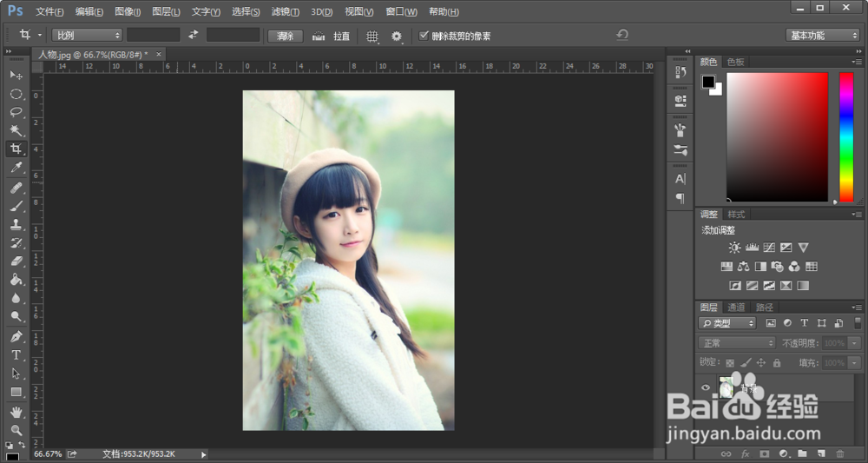The height and width of the screenshot is (463, 868).
Task: Toggle adjustment layer filter
Action: point(787,323)
